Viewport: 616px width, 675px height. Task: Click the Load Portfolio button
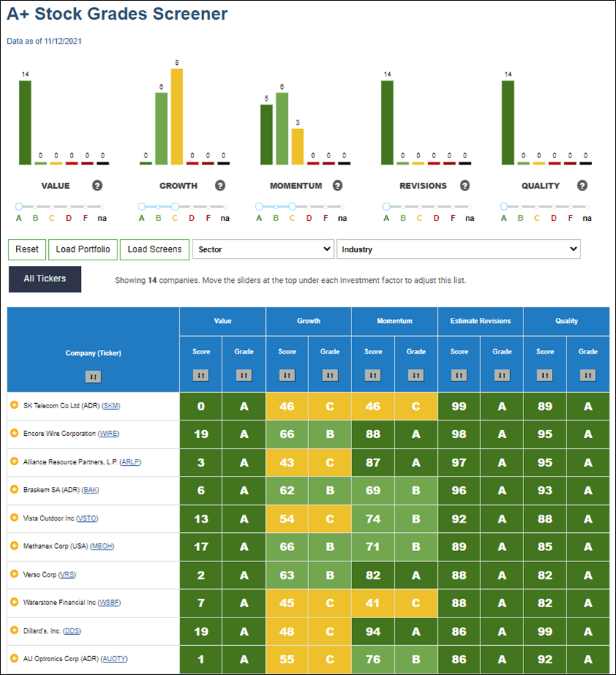pos(82,250)
